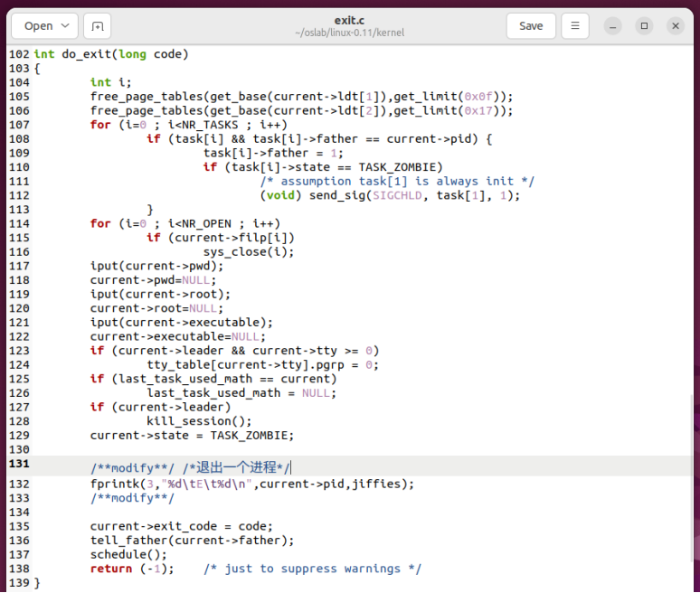
Task: Save the exit.c file
Action: 531,26
